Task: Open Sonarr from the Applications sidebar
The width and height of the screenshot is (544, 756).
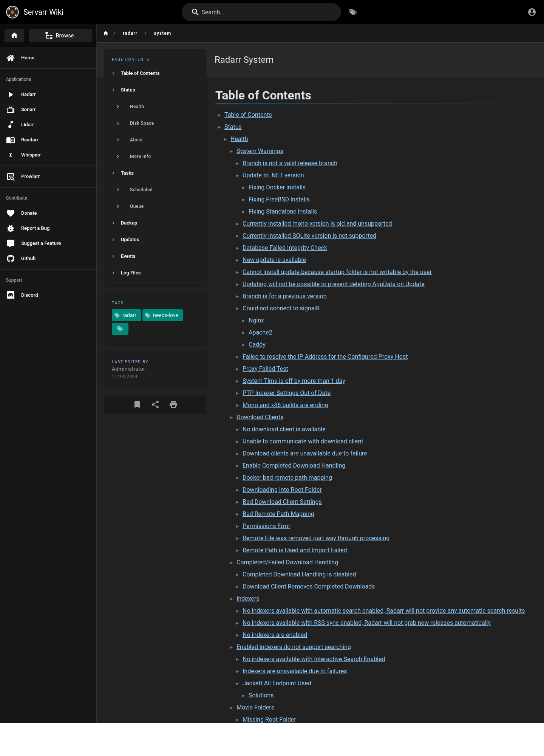Action: pos(48,110)
